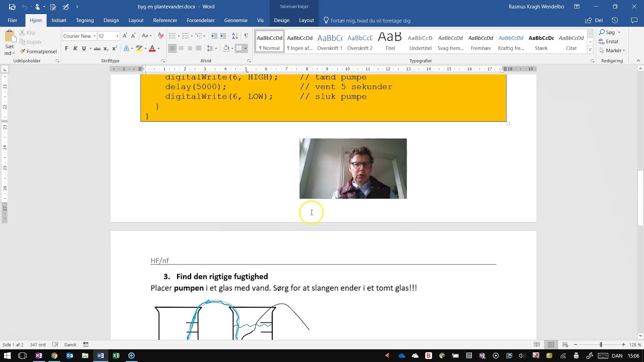Open Tegning ribbon tab
Screen dimensions: 644x362
click(85, 20)
